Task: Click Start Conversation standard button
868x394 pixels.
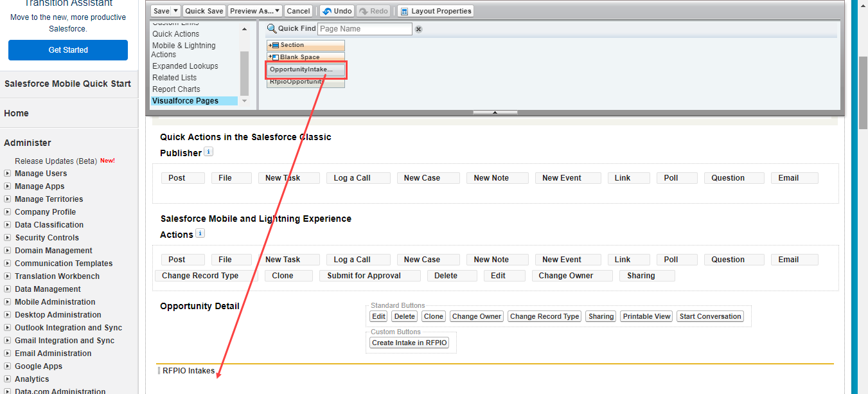Action: (x=710, y=316)
